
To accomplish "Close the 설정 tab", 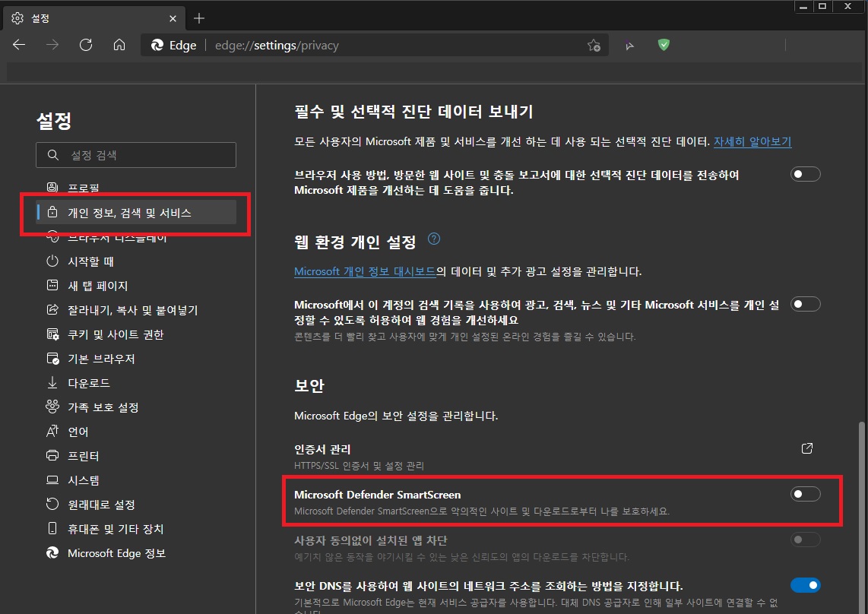I will (173, 19).
